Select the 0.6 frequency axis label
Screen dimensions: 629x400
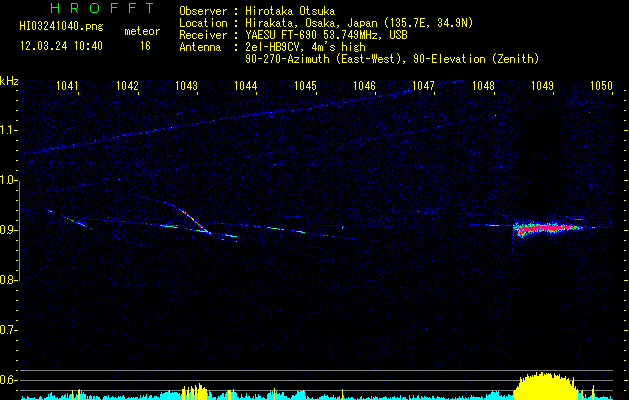coord(8,380)
